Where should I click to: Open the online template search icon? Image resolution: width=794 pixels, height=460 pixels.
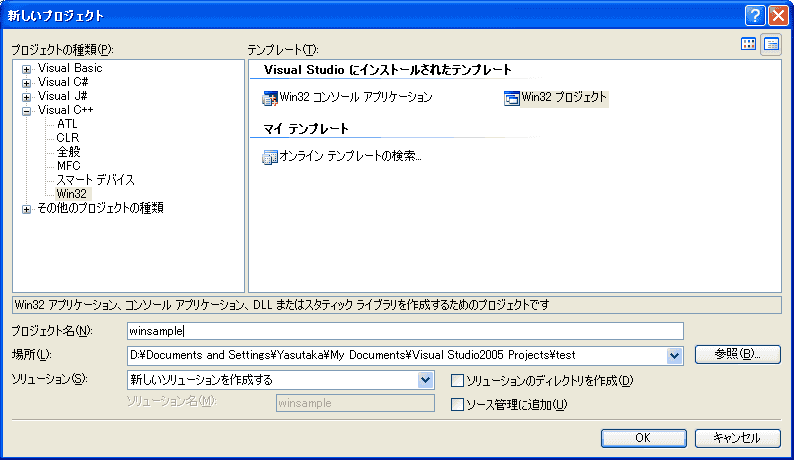point(270,157)
